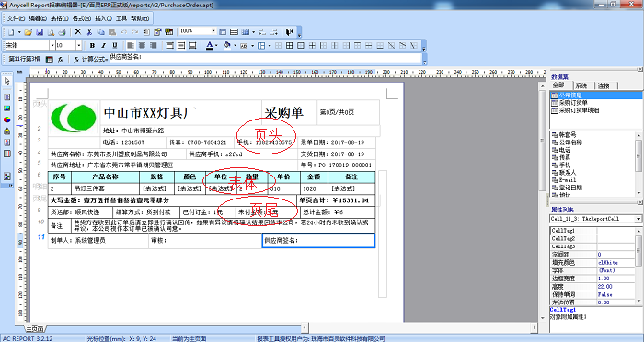This screenshot has width=644, height=342.
Task: Click the formula input field
Action: click(266, 59)
